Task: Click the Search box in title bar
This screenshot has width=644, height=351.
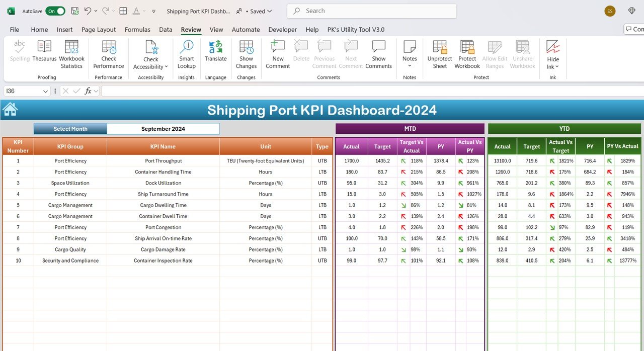Action: (x=372, y=11)
